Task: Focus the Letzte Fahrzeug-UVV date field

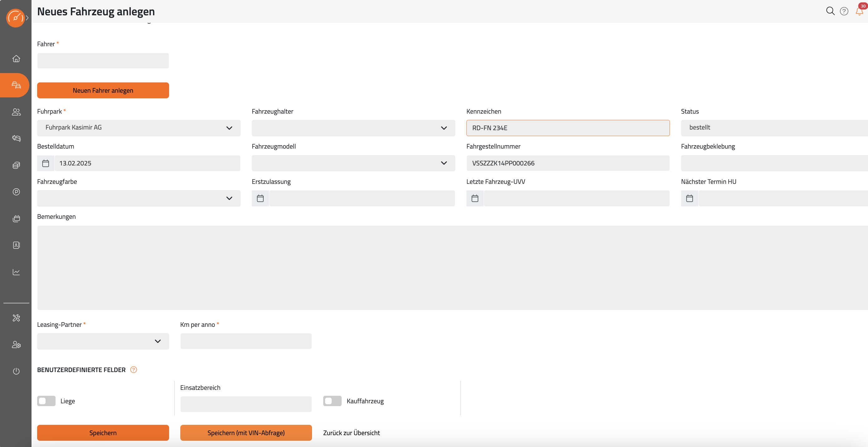Action: [577, 198]
